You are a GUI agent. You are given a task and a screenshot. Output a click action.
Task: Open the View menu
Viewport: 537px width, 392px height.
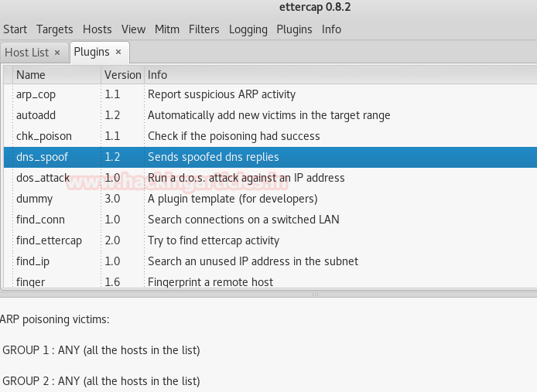click(x=133, y=29)
